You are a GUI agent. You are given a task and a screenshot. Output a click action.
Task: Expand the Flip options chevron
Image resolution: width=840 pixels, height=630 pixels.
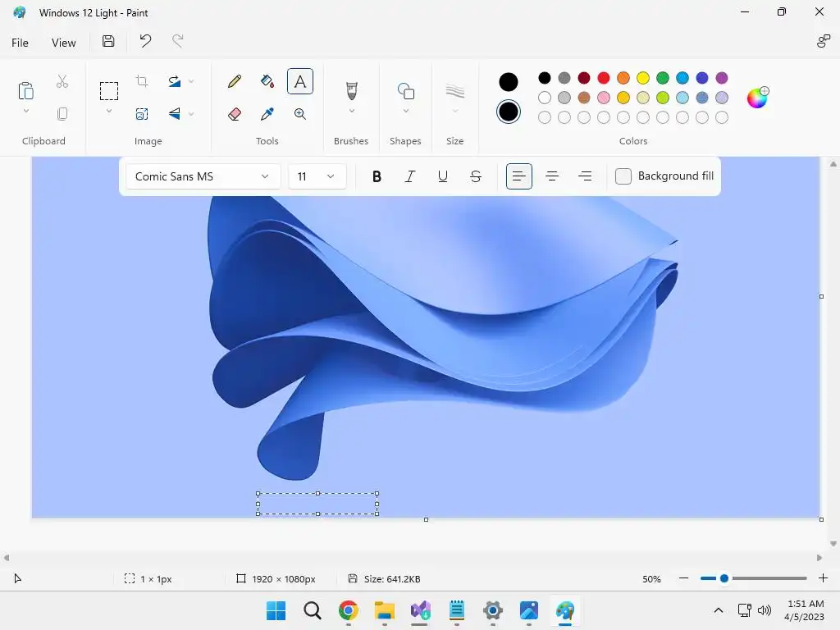tap(191, 113)
